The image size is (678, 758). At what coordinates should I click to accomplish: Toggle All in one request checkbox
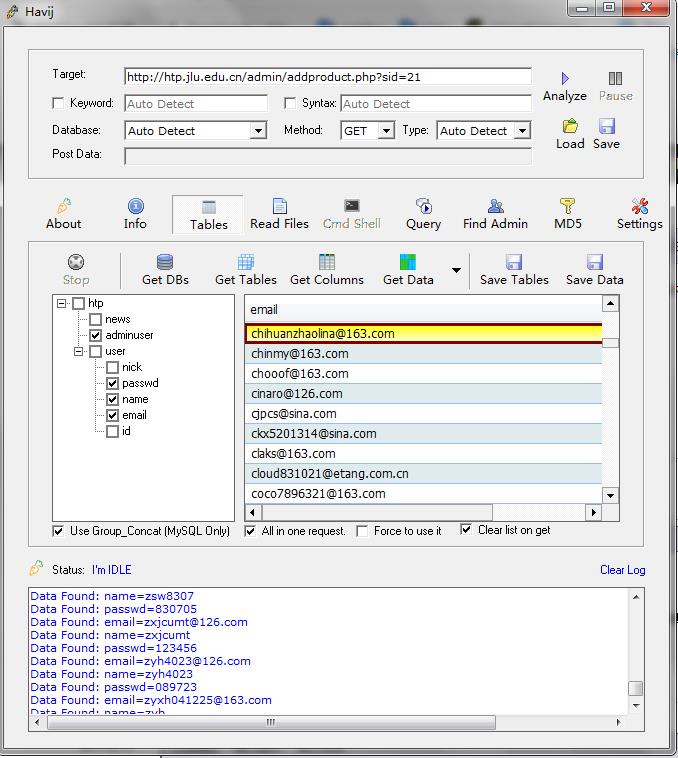[x=250, y=531]
